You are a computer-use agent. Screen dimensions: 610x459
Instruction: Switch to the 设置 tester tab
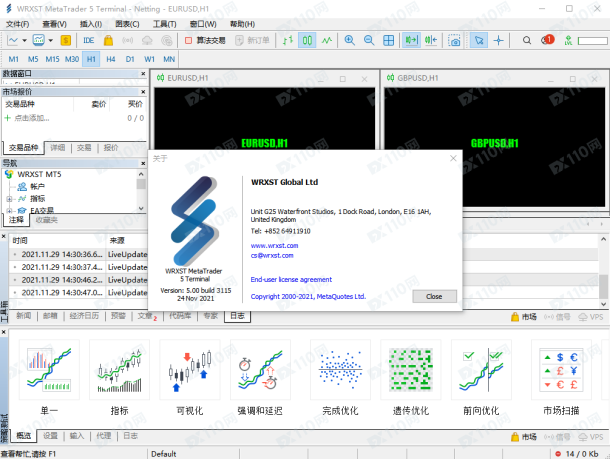[x=50, y=436]
